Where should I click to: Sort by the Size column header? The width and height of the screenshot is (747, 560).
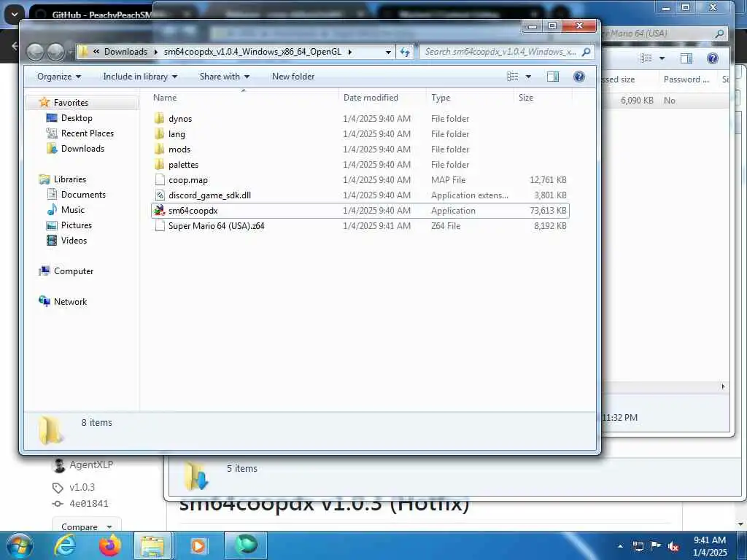click(x=526, y=98)
